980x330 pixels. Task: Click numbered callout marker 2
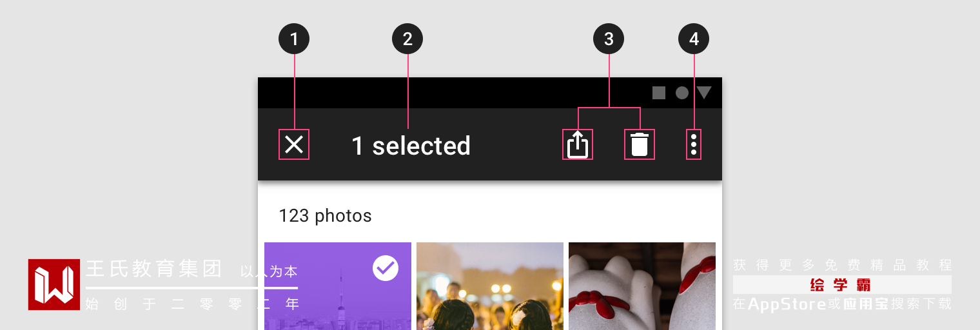tap(407, 39)
